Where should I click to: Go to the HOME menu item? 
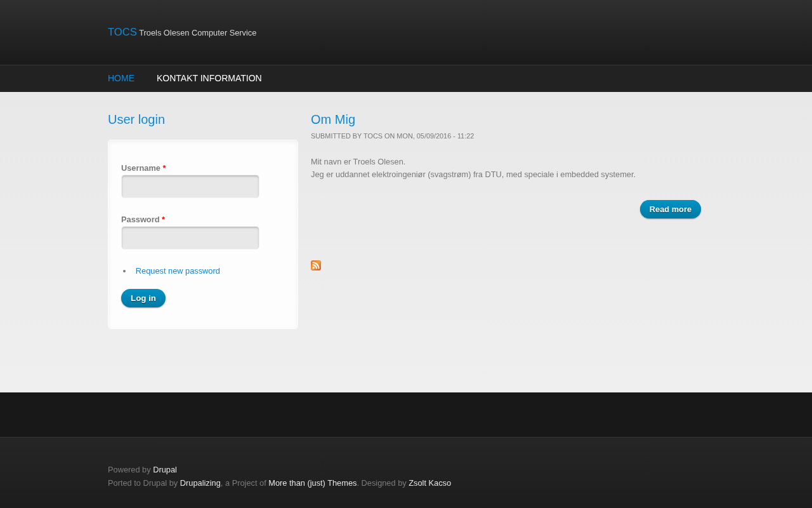tap(121, 78)
